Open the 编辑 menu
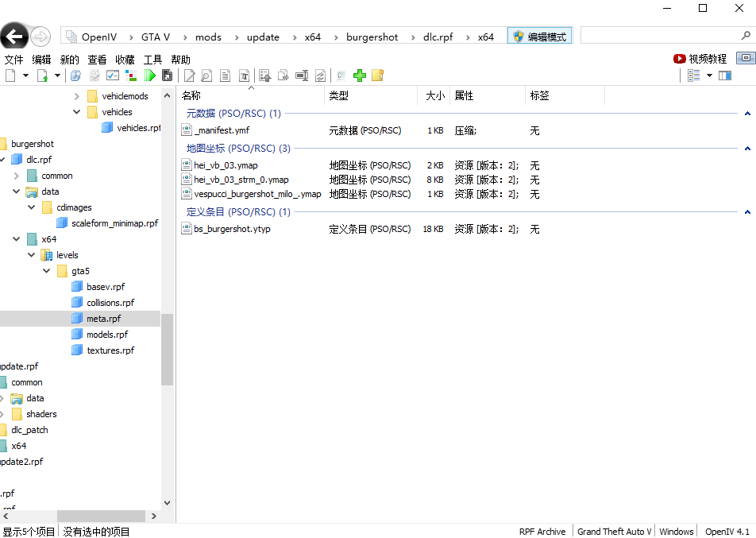The image size is (756, 538). [41, 60]
